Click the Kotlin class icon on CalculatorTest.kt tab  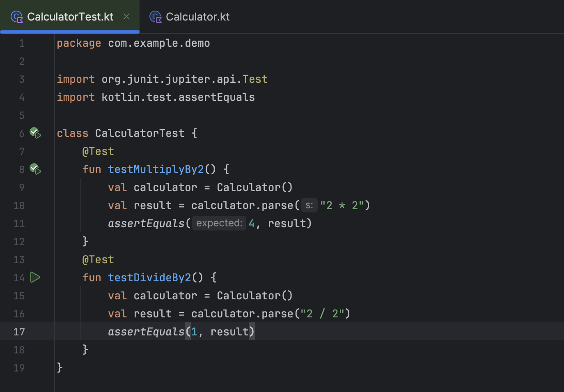pyautogui.click(x=16, y=16)
